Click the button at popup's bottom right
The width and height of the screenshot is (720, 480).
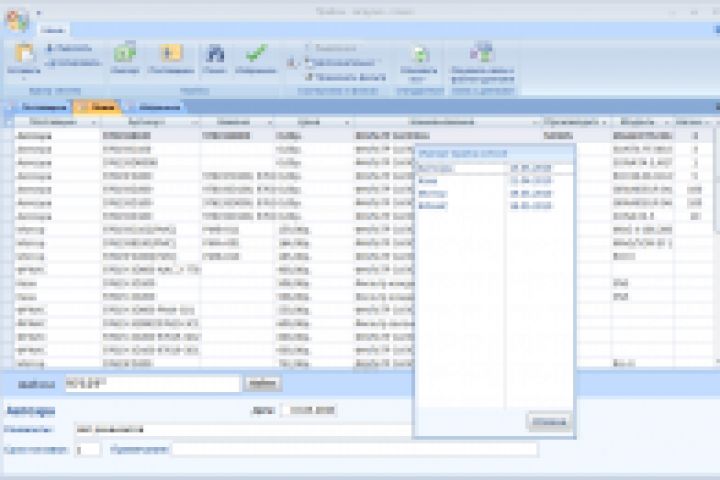coord(549,422)
